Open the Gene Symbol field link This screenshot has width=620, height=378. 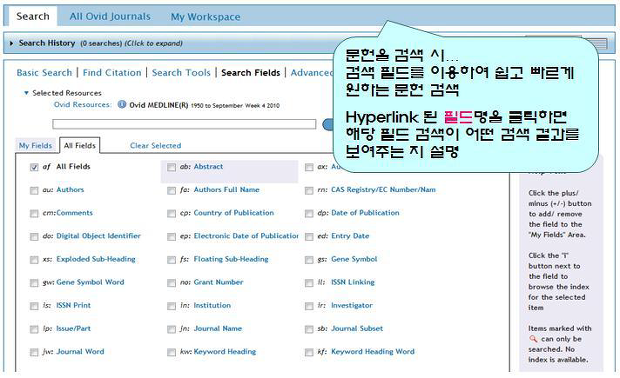pos(354,259)
